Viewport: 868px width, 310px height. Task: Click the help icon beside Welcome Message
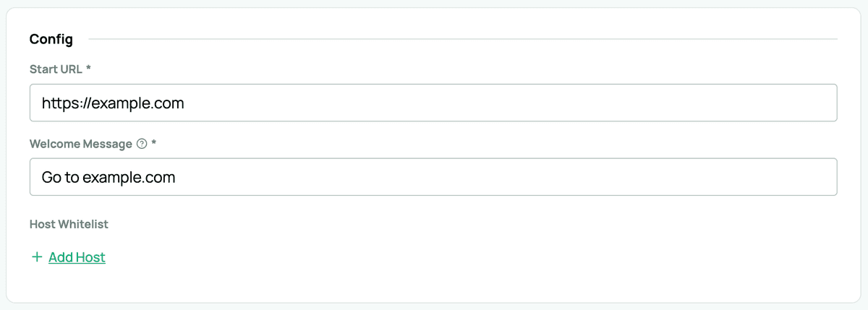click(x=142, y=144)
